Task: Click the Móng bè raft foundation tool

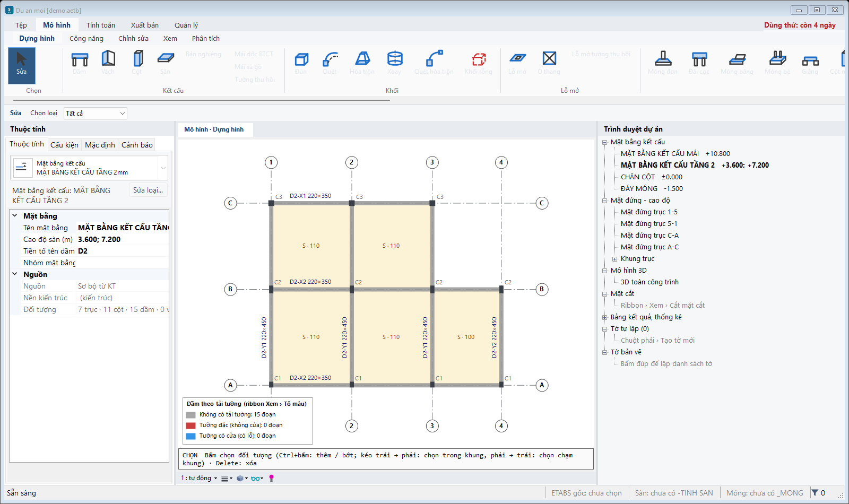Action: point(777,63)
